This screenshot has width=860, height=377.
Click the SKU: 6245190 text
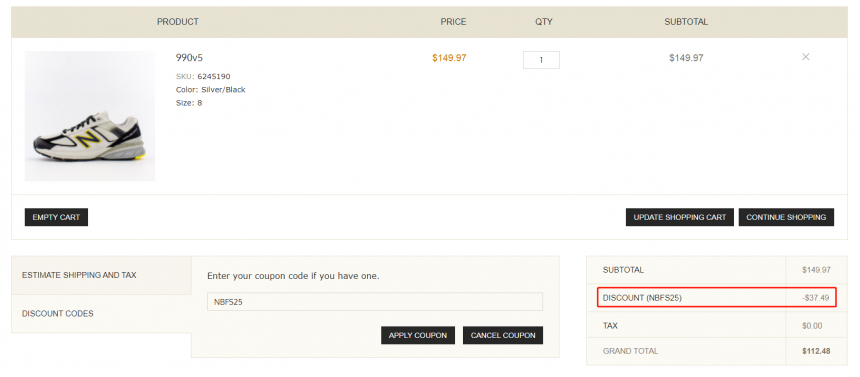pyautogui.click(x=203, y=76)
